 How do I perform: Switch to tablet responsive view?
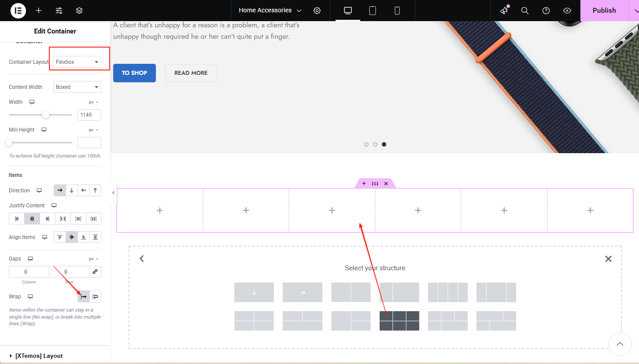[373, 11]
